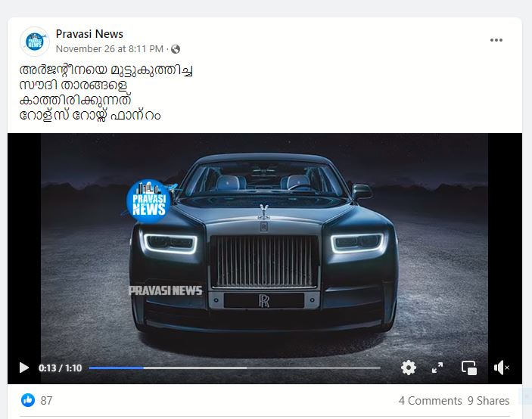The height and width of the screenshot is (419, 532).
Task: Open the 4 Comments link
Action: (430, 401)
